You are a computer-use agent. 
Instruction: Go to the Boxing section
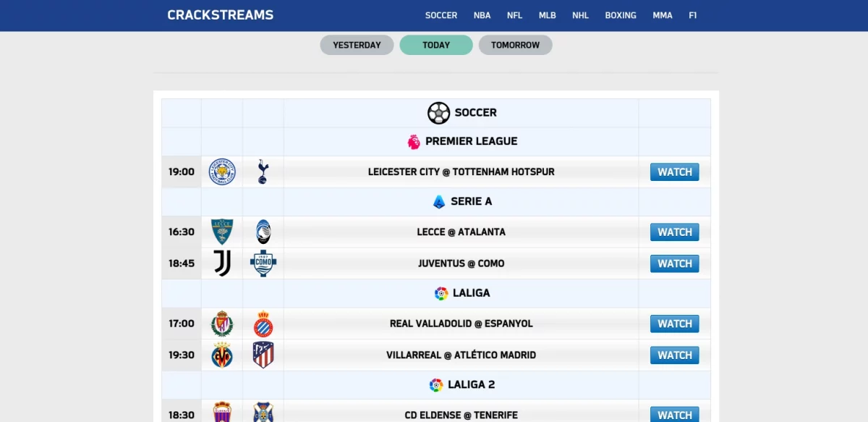[x=621, y=15]
